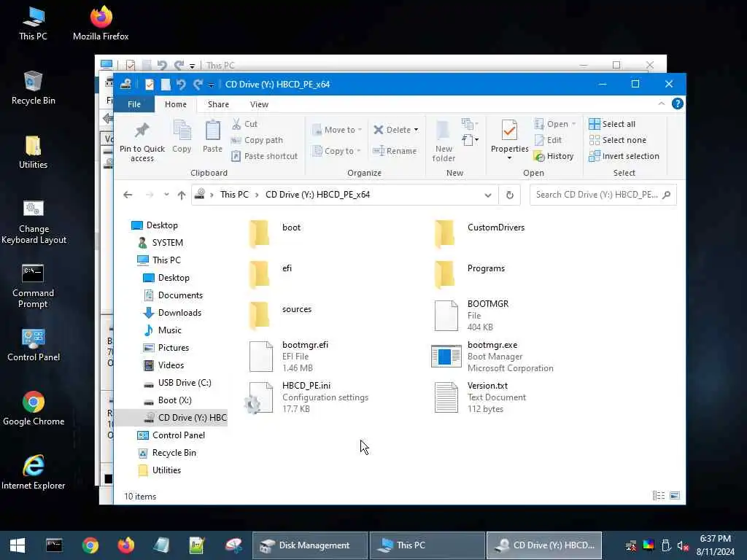Expand the address bar history dropdown

[x=488, y=195]
